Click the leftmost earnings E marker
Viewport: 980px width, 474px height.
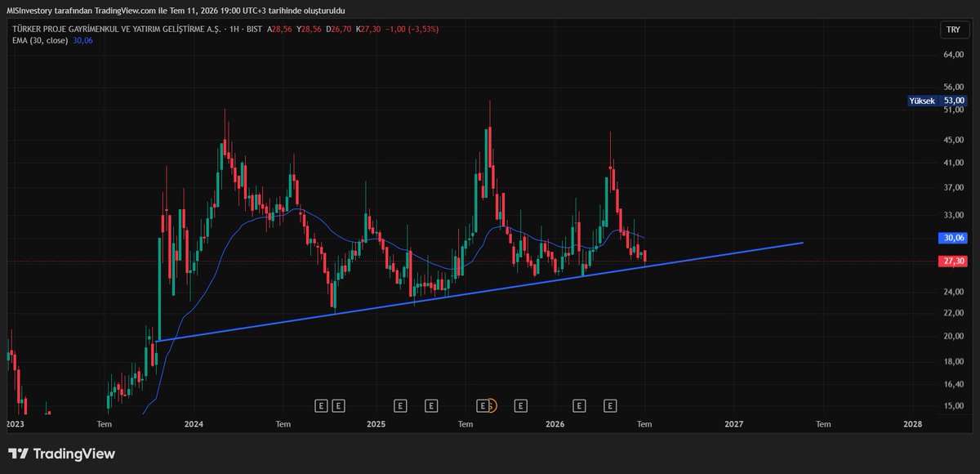click(321, 405)
